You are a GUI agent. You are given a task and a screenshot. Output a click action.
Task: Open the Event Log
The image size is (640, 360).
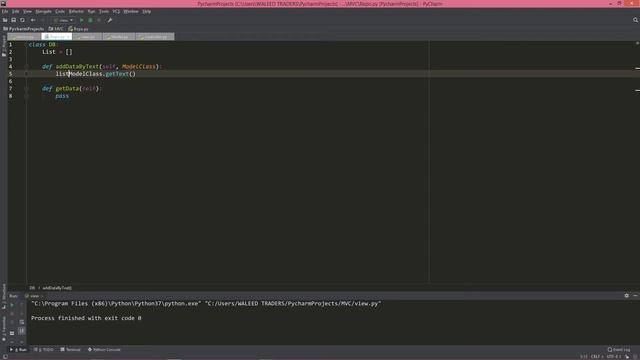[619, 350]
